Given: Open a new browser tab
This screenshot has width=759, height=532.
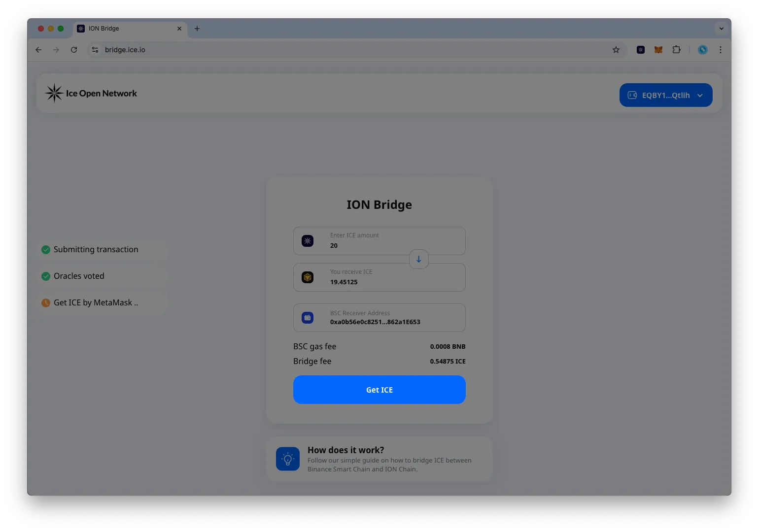Looking at the screenshot, I should point(197,29).
